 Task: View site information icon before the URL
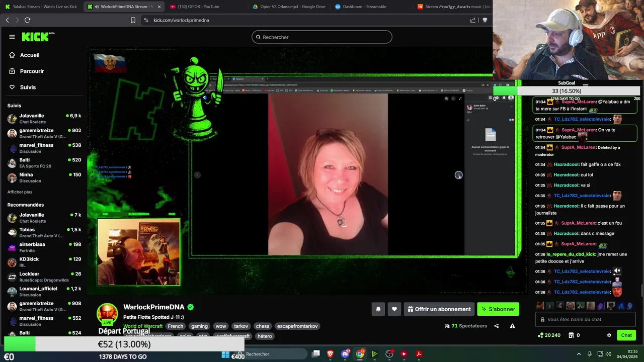pos(146,20)
